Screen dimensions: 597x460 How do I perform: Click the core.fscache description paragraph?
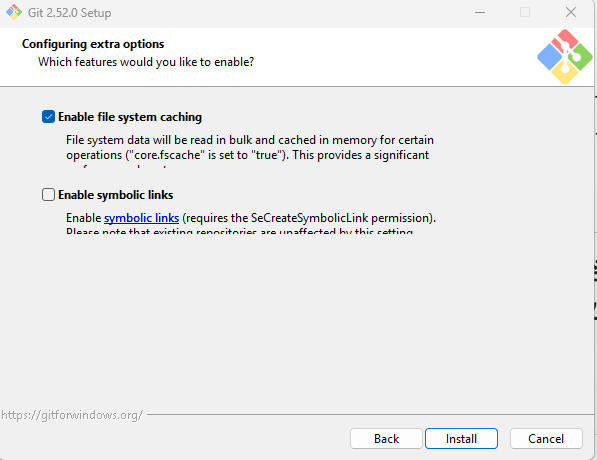(250, 148)
